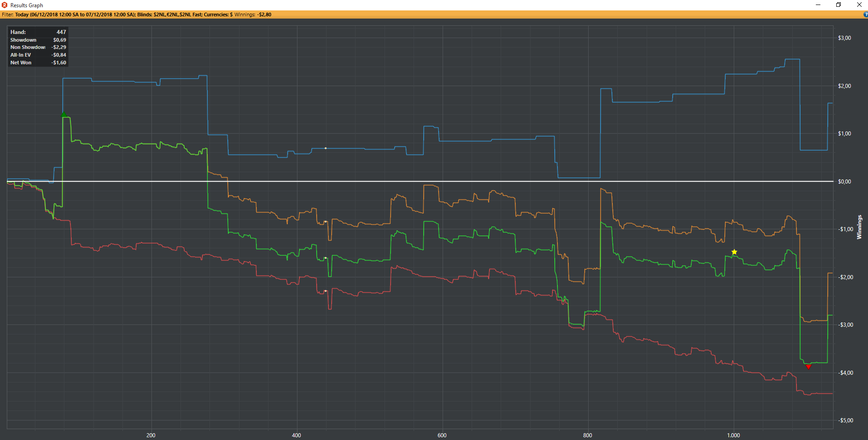Click the hover dot on the red non-showdown line
The image size is (868, 440).
click(x=326, y=291)
